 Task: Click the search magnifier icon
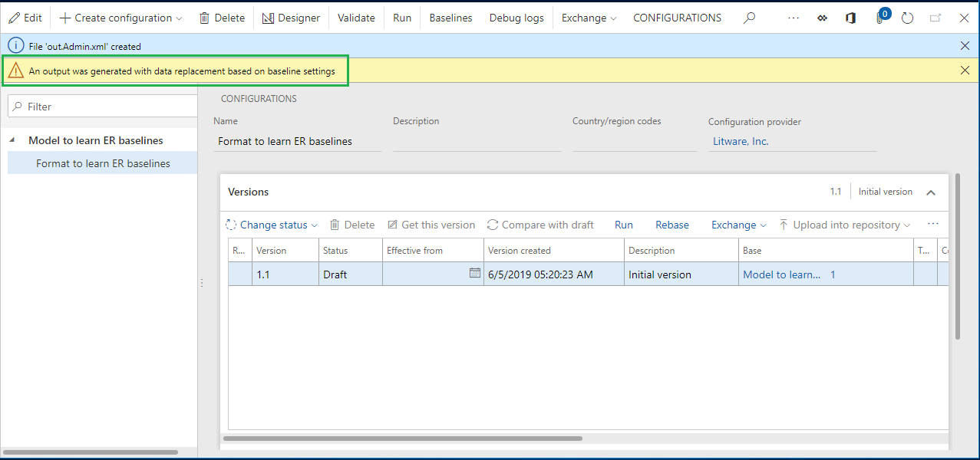click(750, 18)
